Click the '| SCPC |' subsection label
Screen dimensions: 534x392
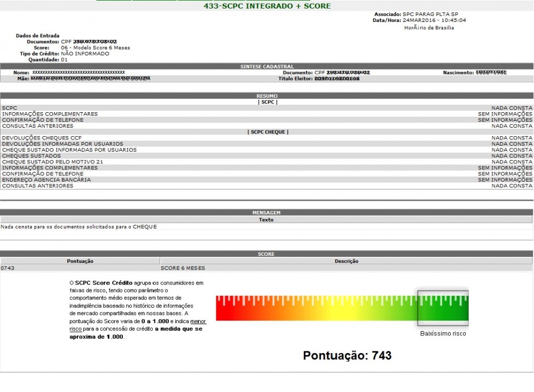[x=268, y=102]
